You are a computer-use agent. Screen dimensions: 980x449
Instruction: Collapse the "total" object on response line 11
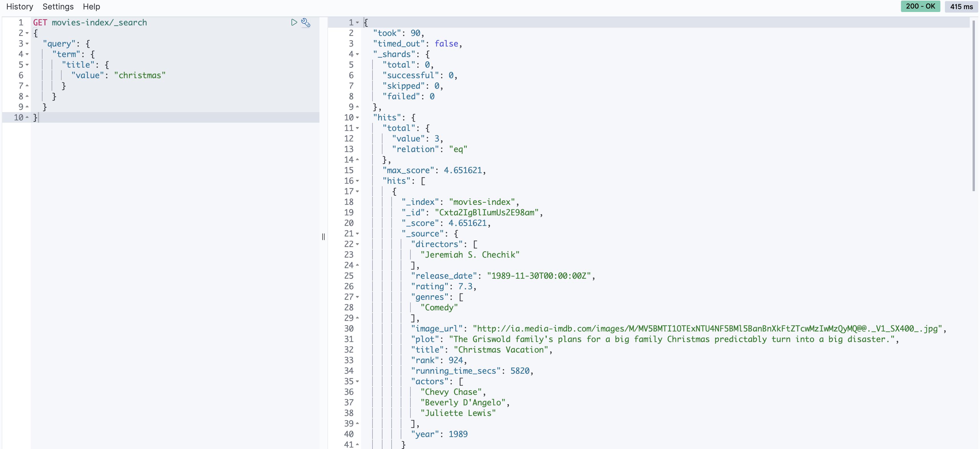coord(358,128)
